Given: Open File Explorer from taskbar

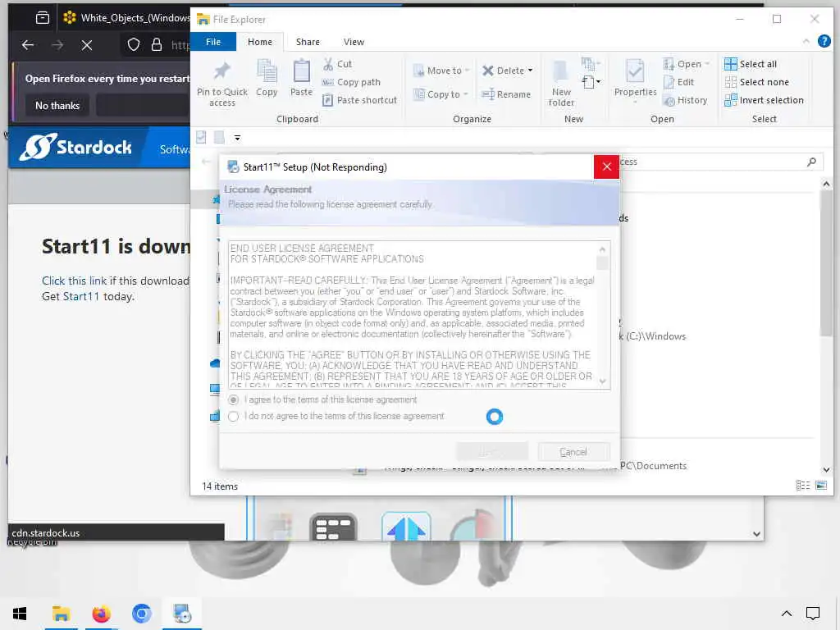Looking at the screenshot, I should click(x=61, y=614).
